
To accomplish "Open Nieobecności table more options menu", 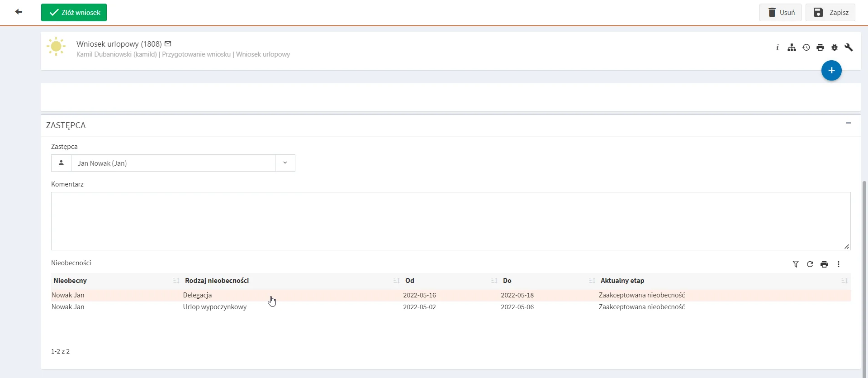I will (x=839, y=264).
